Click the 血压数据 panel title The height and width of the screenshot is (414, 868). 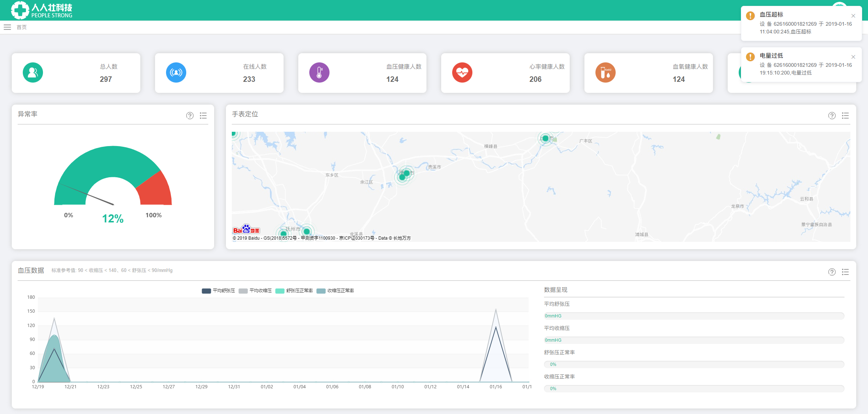point(31,270)
